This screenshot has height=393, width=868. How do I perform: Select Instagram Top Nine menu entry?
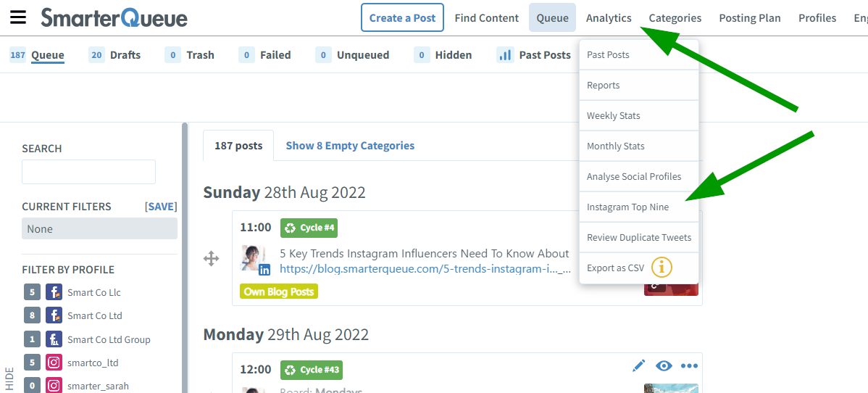click(x=639, y=207)
